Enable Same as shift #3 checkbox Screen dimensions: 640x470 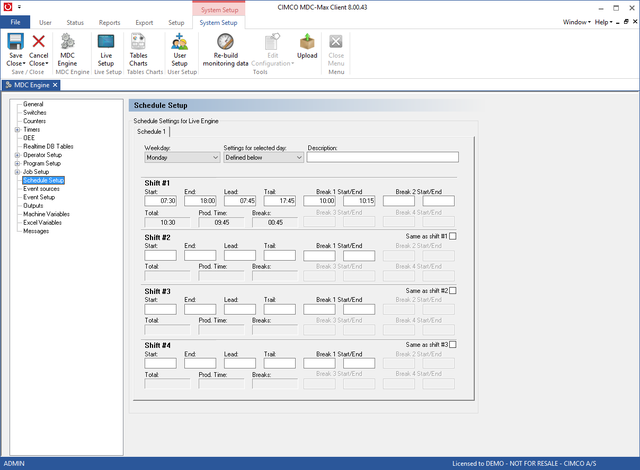coord(453,345)
